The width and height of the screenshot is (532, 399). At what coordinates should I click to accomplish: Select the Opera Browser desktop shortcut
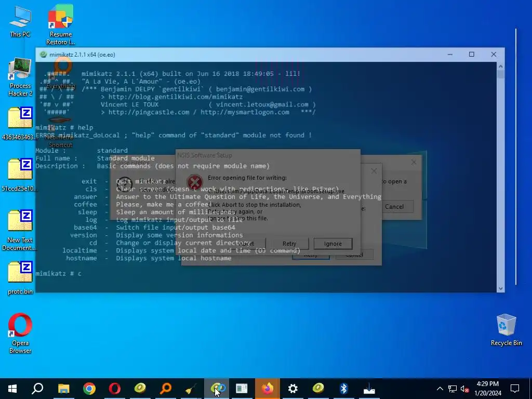pyautogui.click(x=20, y=334)
